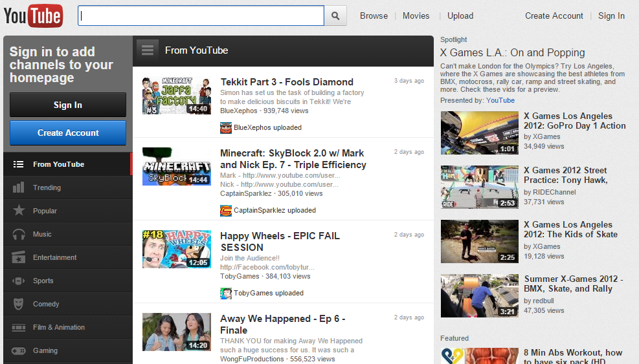Viewport: 639px width, 364px height.
Task: Select Trending category
Action: (x=67, y=187)
